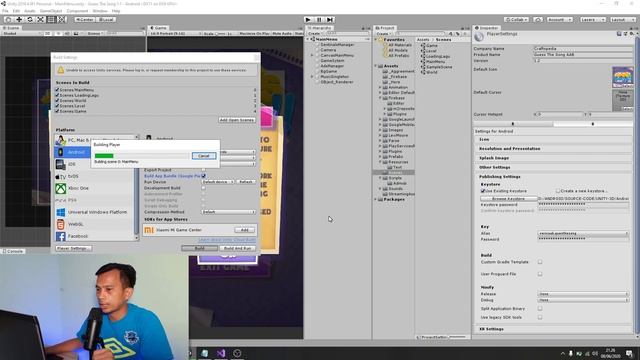
Task: Open the Key Alias dropdown
Action: (583, 233)
